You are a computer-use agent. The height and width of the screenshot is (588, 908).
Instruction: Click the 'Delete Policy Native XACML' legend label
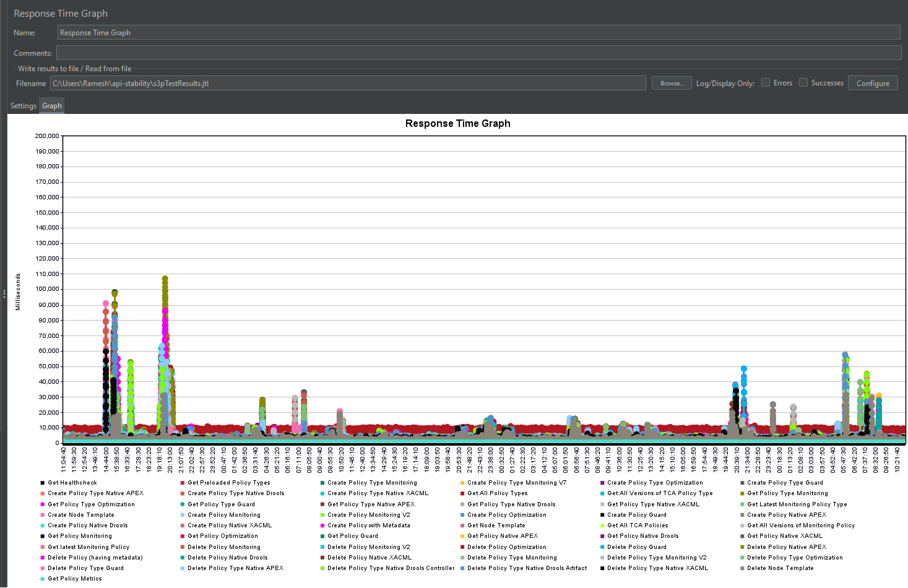pos(370,558)
